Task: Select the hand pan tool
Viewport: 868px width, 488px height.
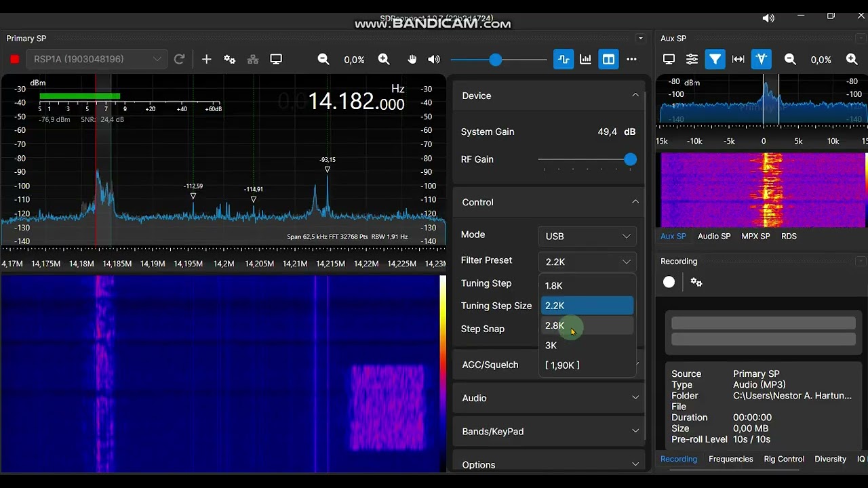Action: pos(412,60)
